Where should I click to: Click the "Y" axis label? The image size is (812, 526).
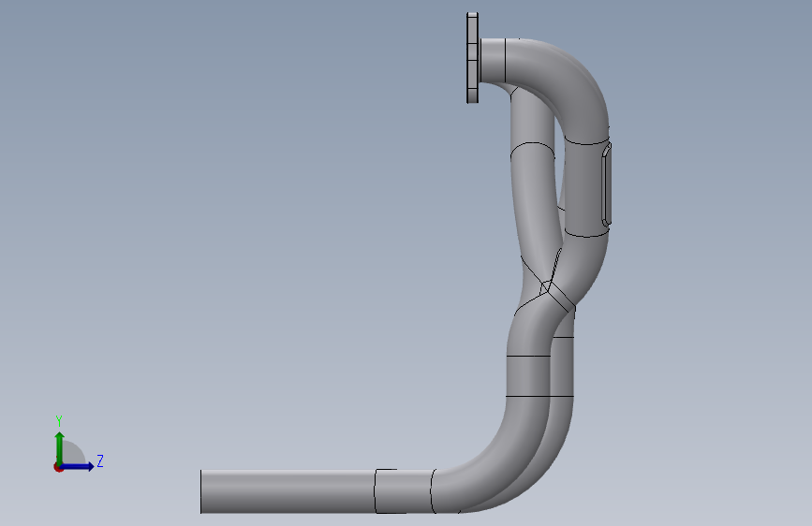(x=59, y=420)
